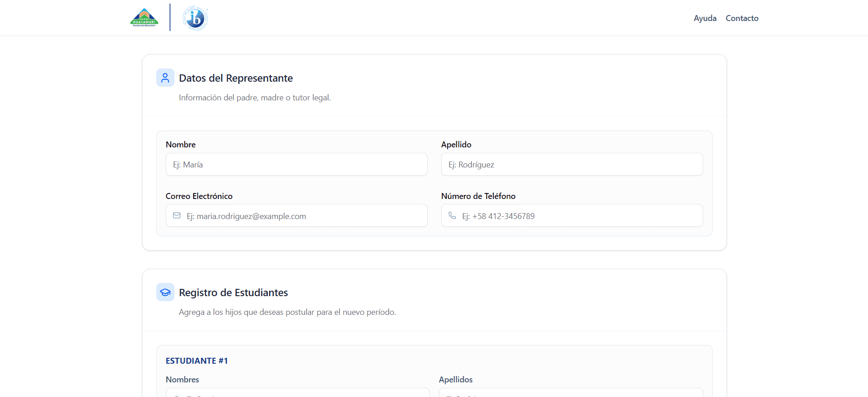
Task: Click the graduation cap icon beside Registro de Estudiantes
Action: (165, 292)
